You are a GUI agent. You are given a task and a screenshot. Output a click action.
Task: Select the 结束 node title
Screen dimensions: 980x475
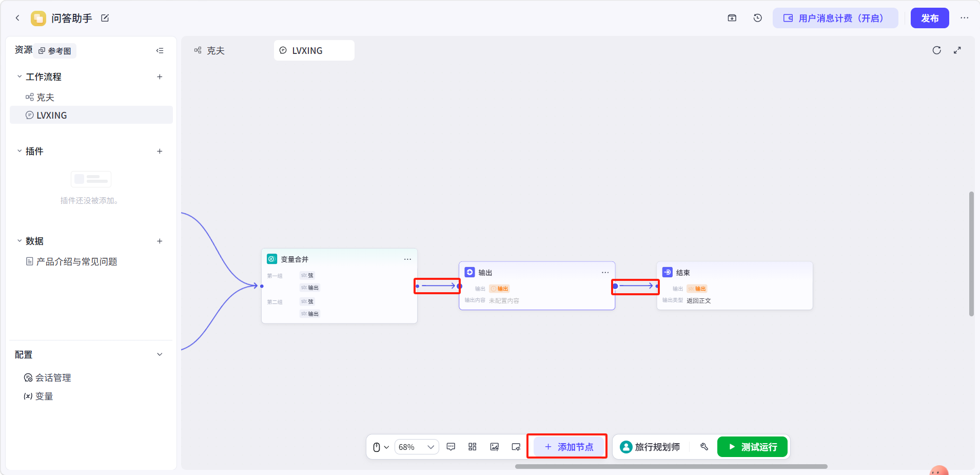[683, 273]
